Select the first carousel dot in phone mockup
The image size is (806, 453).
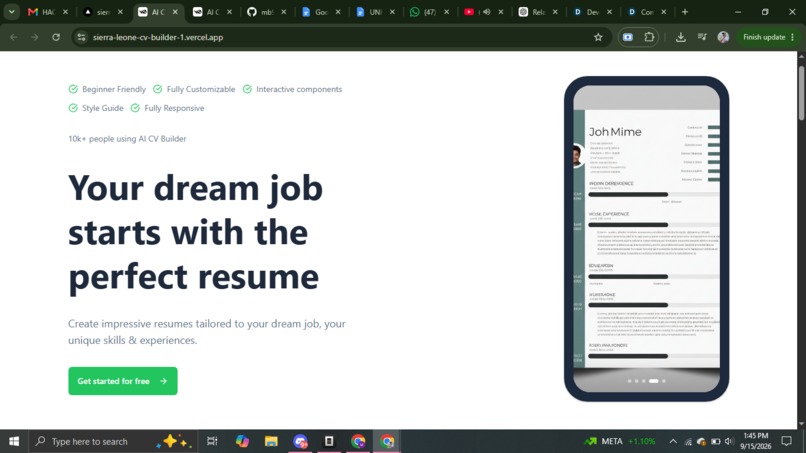(629, 381)
